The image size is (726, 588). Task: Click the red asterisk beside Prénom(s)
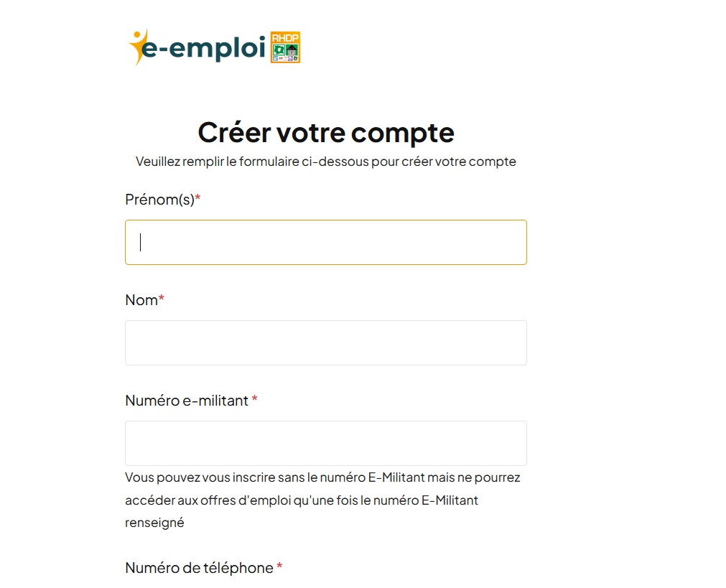point(197,197)
